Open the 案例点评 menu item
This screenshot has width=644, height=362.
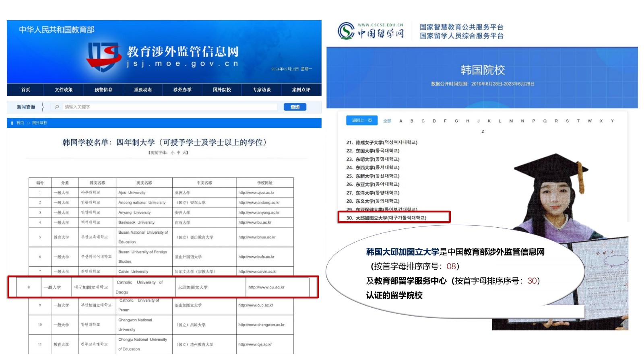301,90
